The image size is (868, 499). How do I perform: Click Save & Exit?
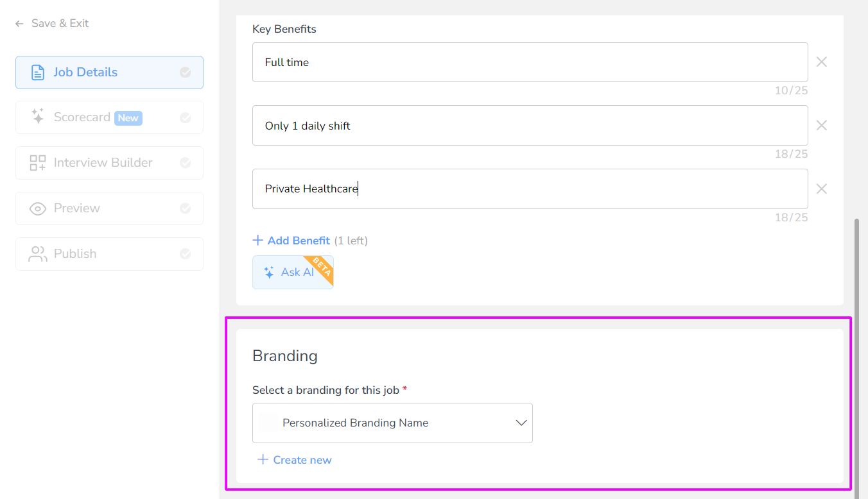click(53, 23)
